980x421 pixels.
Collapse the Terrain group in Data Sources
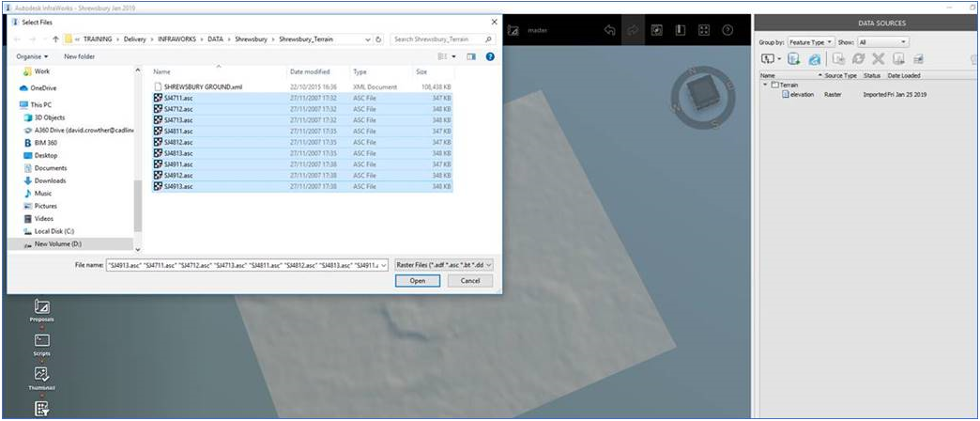(x=765, y=84)
